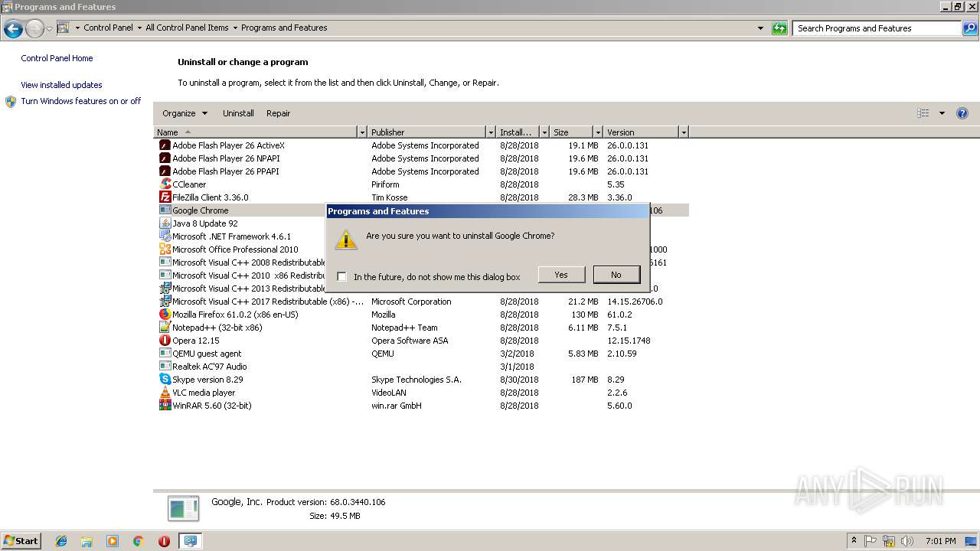Screen dimensions: 980x551
Task: Sort by the Version column header
Action: pos(642,132)
